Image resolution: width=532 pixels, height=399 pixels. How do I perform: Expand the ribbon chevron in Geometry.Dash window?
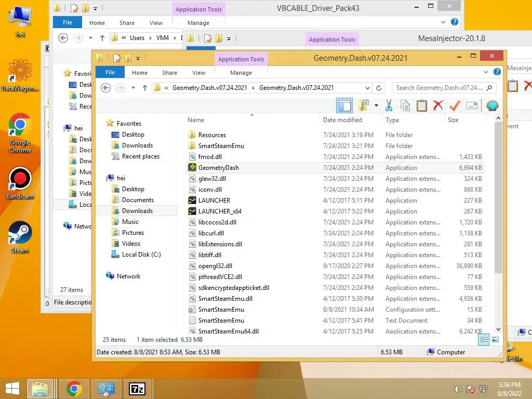486,72
